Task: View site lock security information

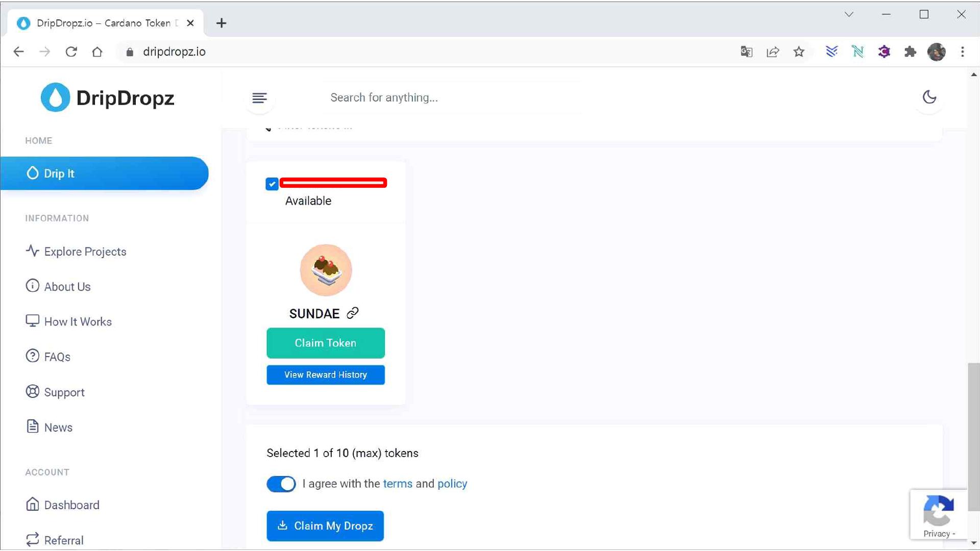Action: (130, 52)
